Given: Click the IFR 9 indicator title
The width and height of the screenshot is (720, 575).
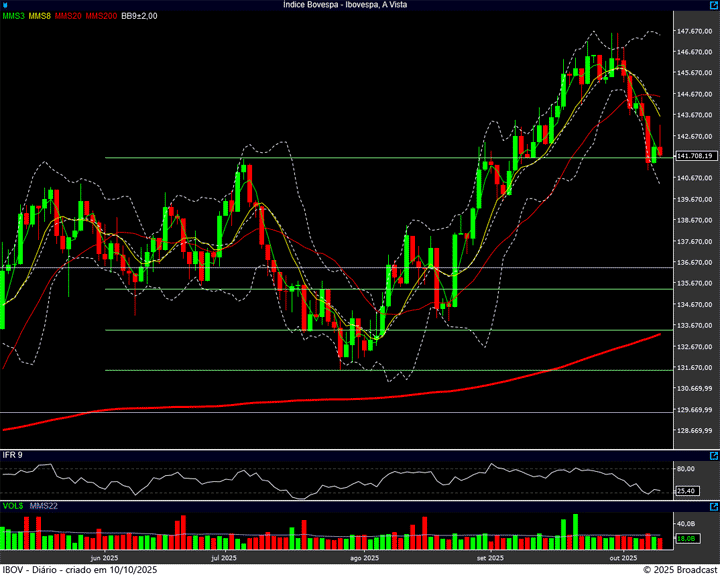Looking at the screenshot, I should click(13, 455).
